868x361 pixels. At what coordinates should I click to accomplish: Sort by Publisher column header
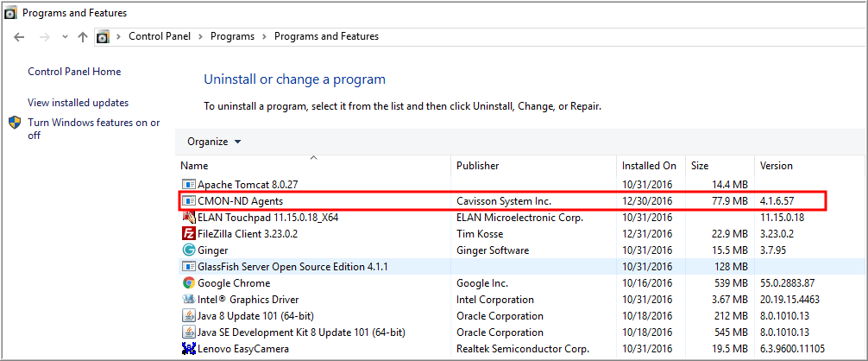tap(478, 166)
